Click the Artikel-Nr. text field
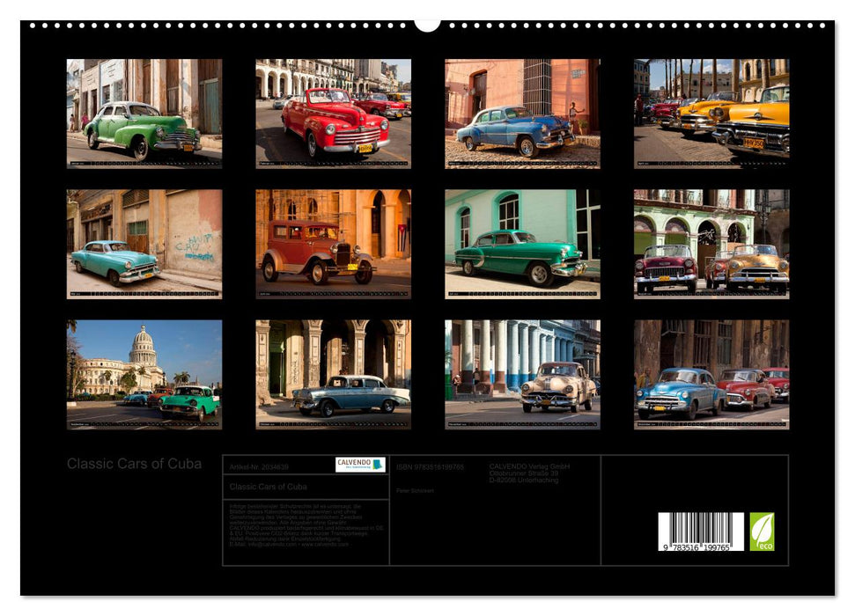 tap(259, 467)
